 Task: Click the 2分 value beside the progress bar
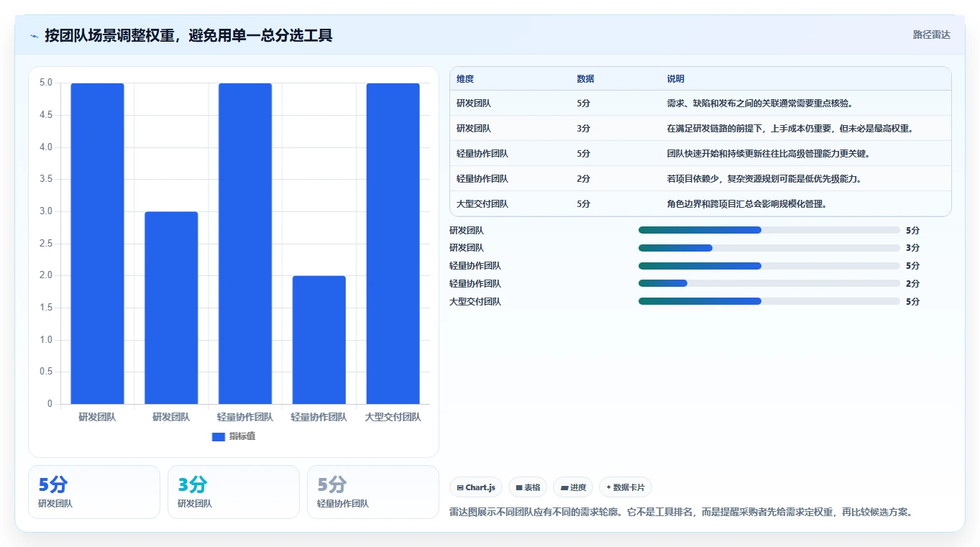point(912,284)
